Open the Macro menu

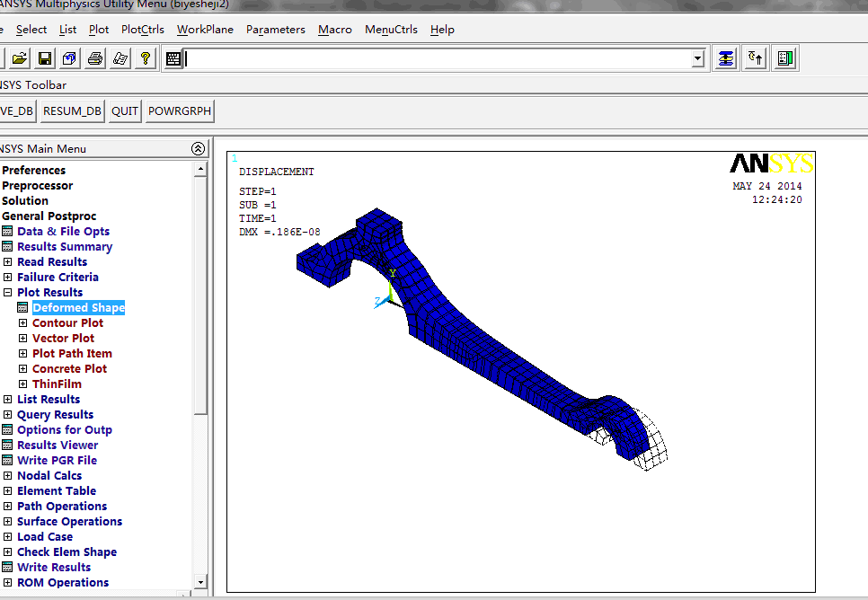point(335,30)
